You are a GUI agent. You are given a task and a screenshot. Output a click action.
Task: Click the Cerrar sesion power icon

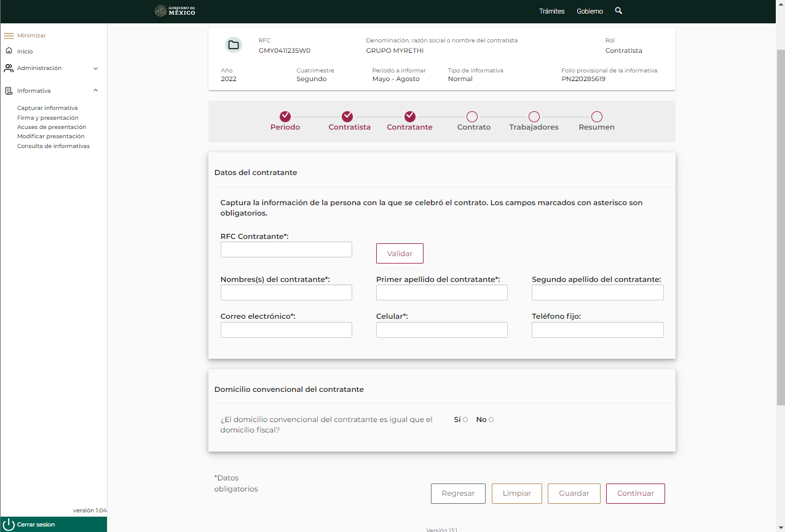click(x=9, y=525)
